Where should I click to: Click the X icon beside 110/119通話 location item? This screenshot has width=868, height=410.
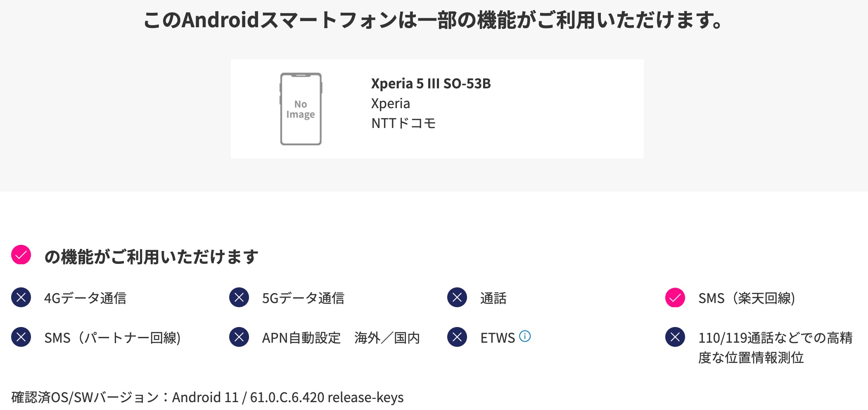[675, 337]
